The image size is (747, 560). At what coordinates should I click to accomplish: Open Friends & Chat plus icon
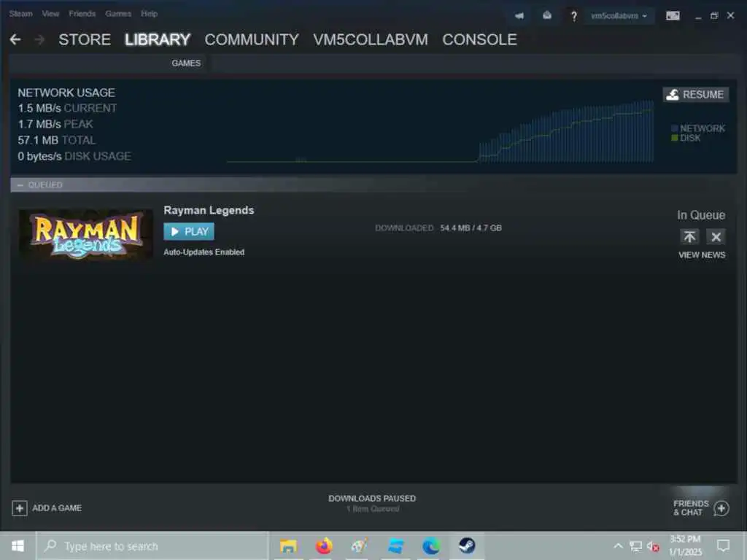click(x=721, y=508)
